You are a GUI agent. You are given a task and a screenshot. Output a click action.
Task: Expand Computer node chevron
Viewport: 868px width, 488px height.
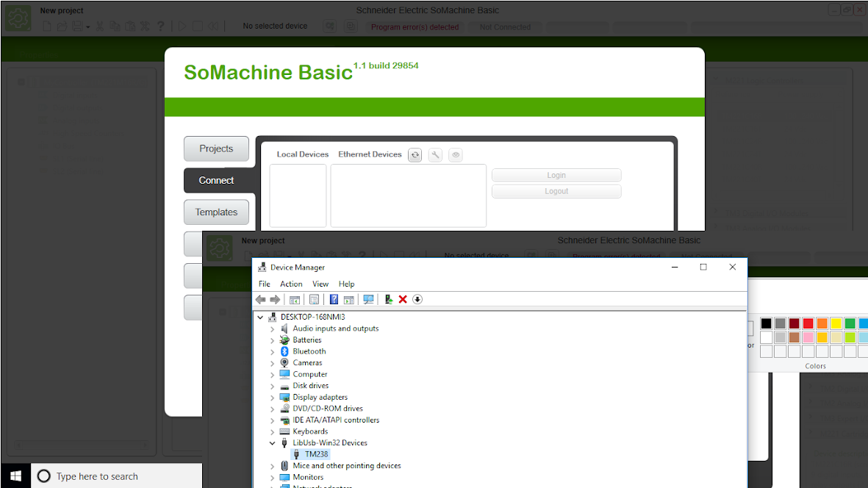click(273, 375)
